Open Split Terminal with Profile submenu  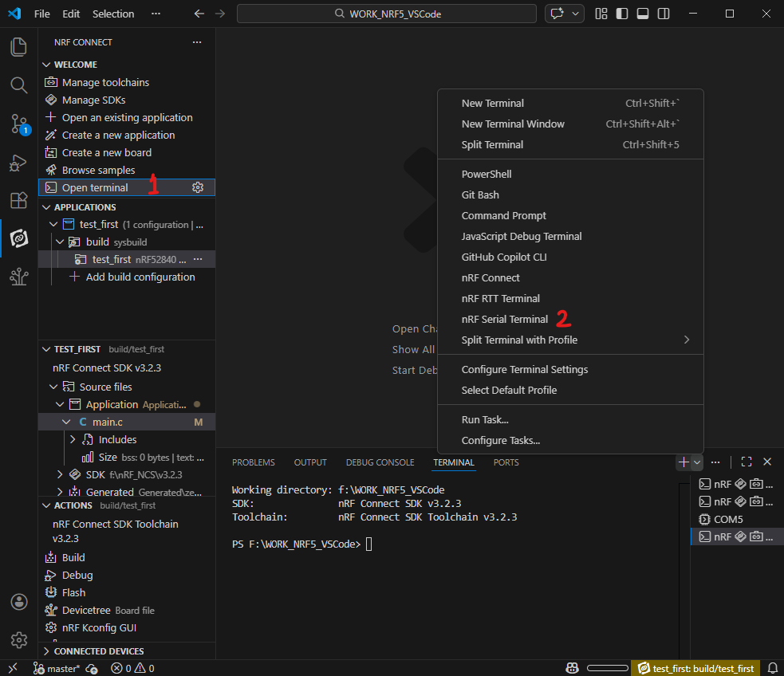(x=570, y=340)
